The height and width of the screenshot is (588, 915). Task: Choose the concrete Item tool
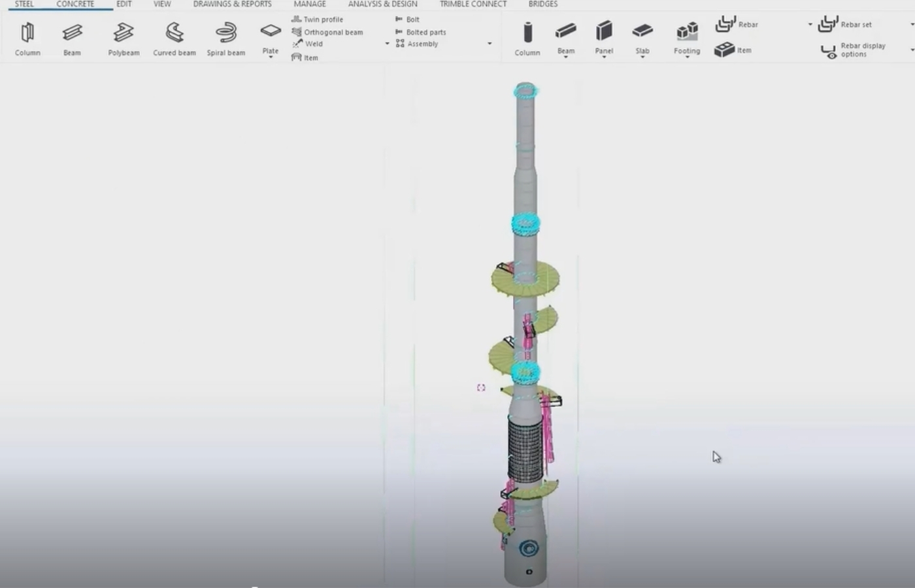[733, 50]
